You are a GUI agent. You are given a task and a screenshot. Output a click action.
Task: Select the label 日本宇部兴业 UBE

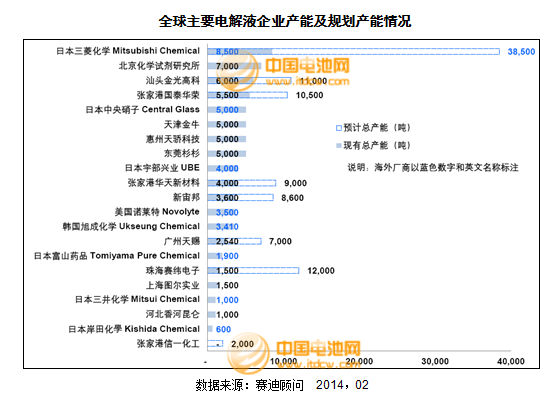click(x=162, y=168)
